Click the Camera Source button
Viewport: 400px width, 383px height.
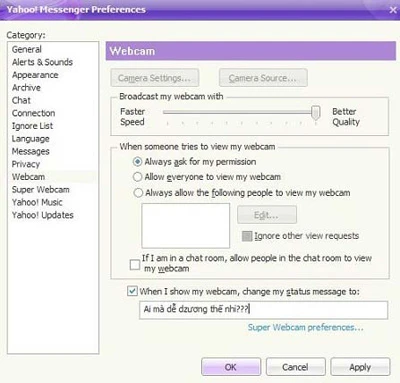pyautogui.click(x=263, y=78)
